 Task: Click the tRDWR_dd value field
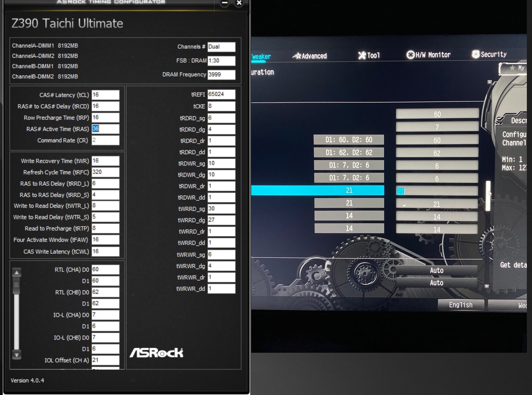point(222,197)
